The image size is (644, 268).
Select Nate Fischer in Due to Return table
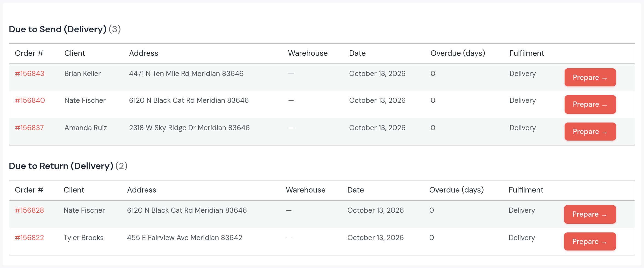click(x=84, y=210)
